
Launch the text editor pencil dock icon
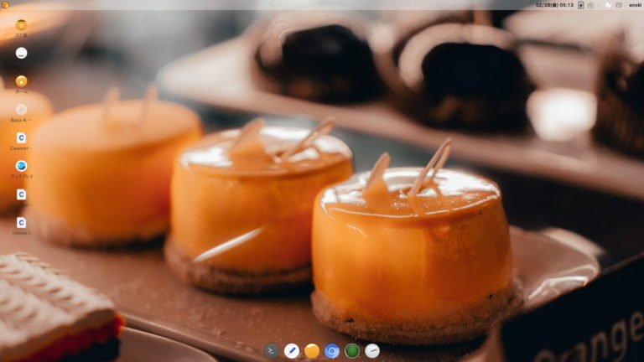coord(292,351)
